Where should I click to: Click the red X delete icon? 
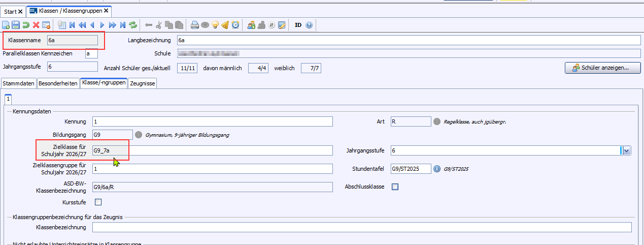pos(36,24)
